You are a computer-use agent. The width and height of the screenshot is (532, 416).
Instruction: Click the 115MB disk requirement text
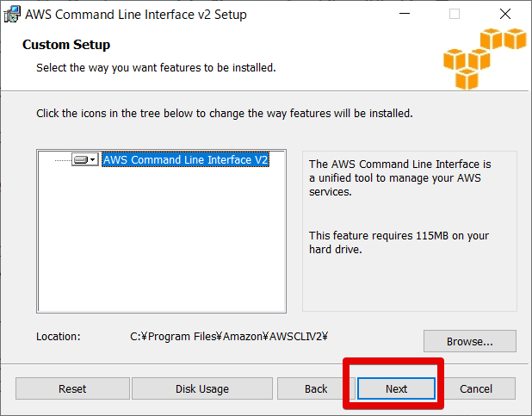[x=399, y=242]
